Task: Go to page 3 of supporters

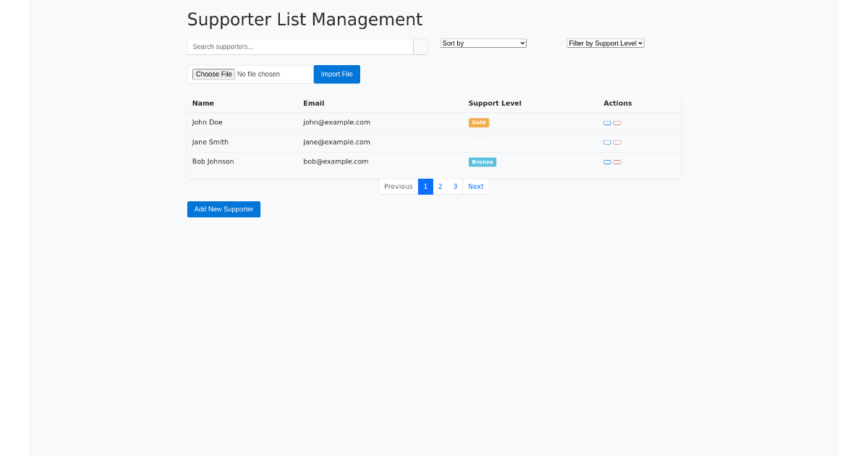Action: point(454,186)
